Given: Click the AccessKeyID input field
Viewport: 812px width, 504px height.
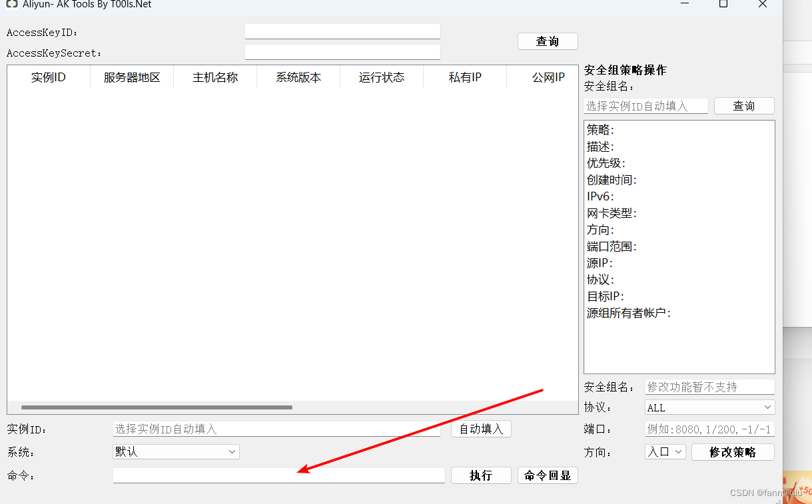Looking at the screenshot, I should (x=342, y=30).
